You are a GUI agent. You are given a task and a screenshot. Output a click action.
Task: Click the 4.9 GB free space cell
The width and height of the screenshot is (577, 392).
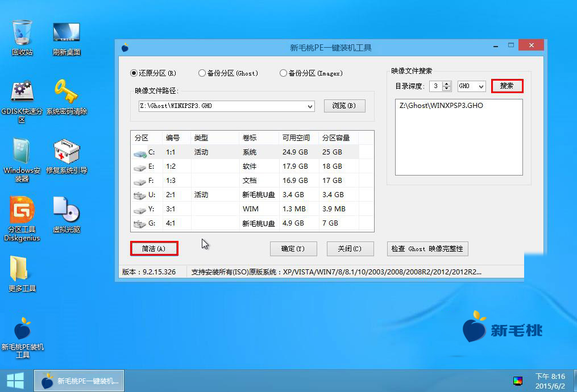tap(293, 224)
